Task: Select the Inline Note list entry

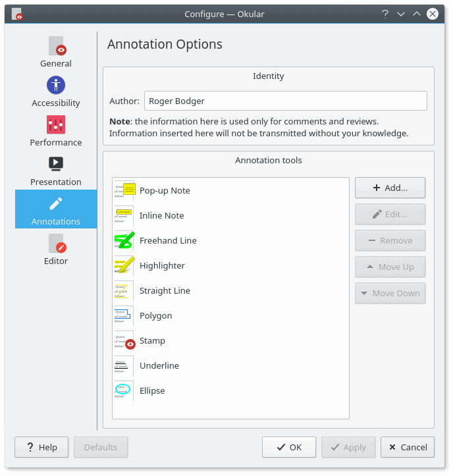Action: (x=230, y=215)
